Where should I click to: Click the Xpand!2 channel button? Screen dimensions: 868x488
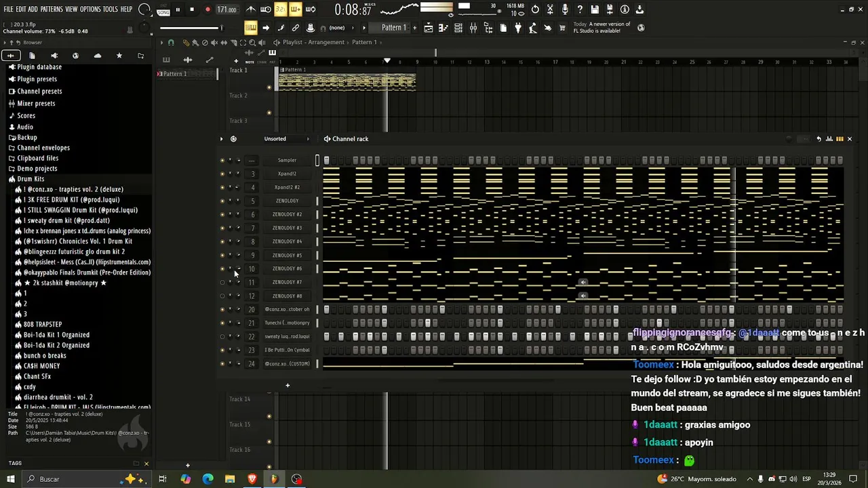point(287,174)
